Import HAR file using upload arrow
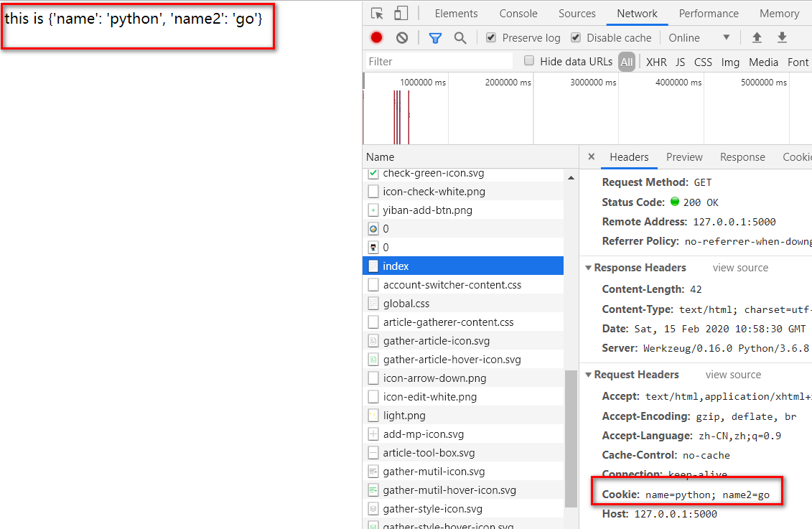 pyautogui.click(x=757, y=37)
